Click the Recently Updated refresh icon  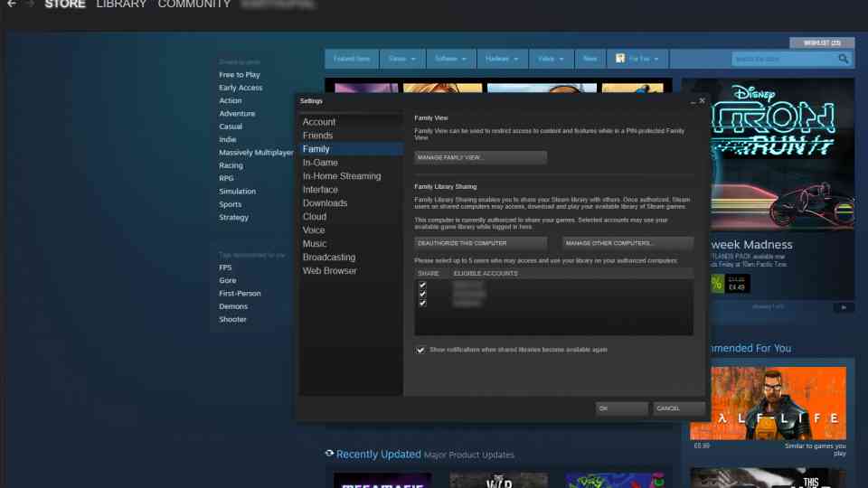click(x=329, y=453)
